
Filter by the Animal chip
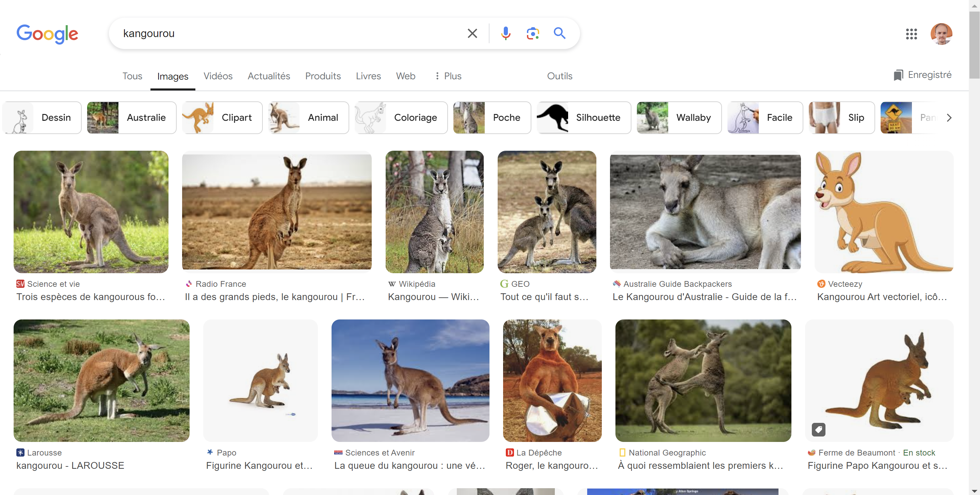[308, 117]
